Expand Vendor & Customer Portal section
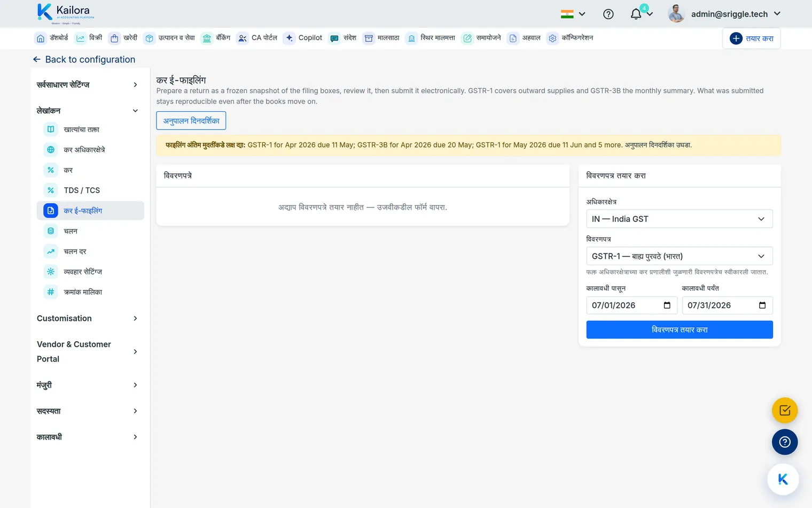This screenshot has height=508, width=812. (x=87, y=351)
